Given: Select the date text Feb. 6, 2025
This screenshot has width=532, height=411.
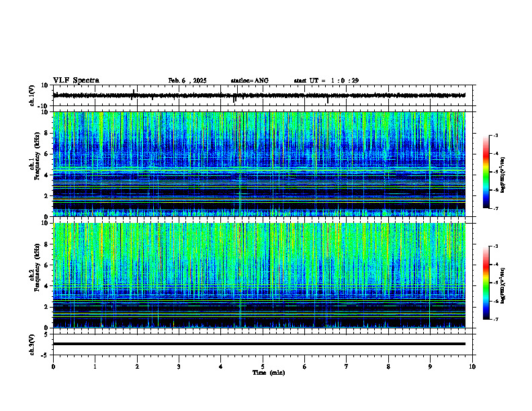Looking at the screenshot, I should [x=187, y=81].
